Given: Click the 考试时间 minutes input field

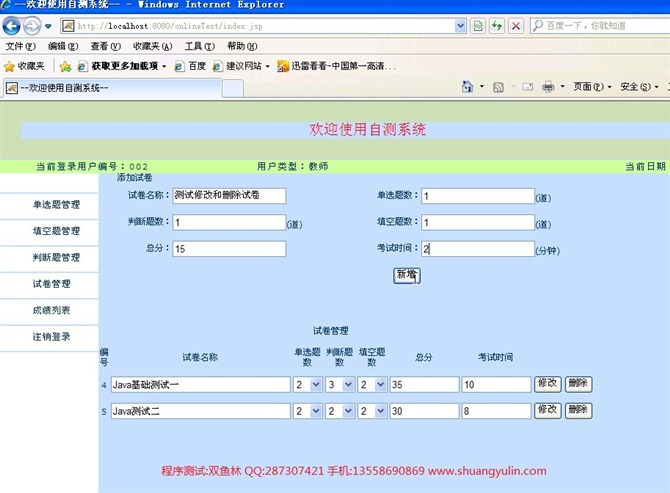Looking at the screenshot, I should [478, 249].
